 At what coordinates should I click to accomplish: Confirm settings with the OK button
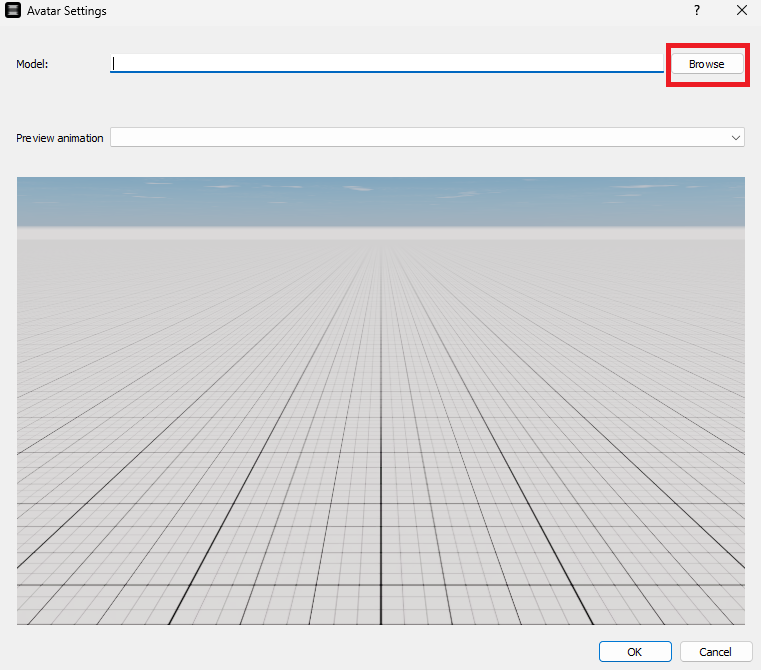point(635,652)
